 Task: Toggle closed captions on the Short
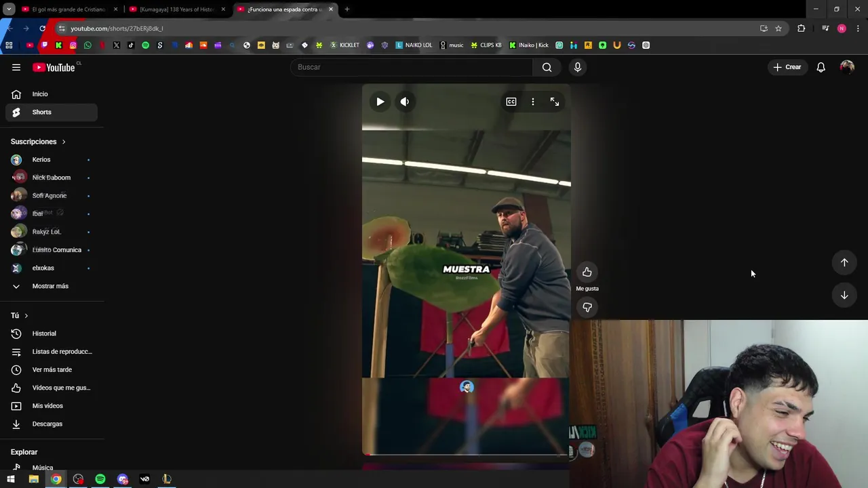coord(511,102)
